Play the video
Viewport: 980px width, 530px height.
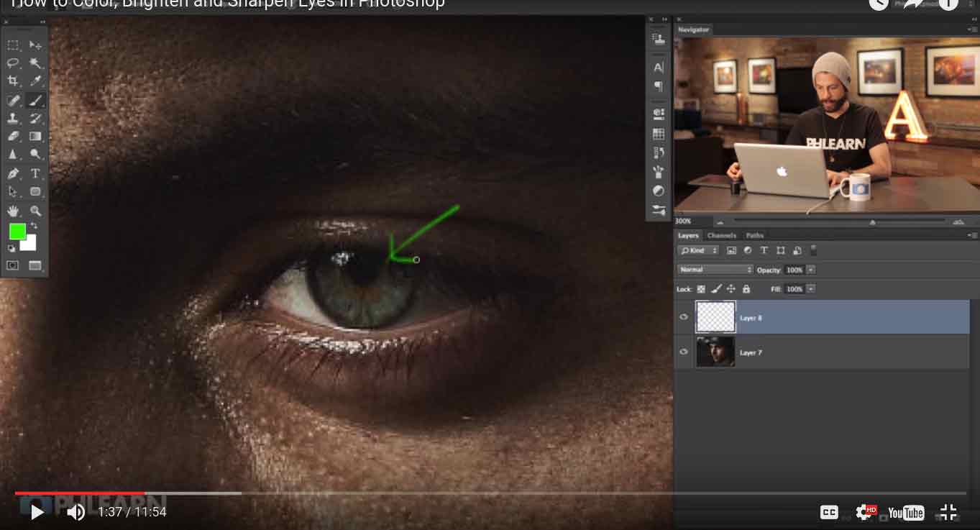[37, 512]
